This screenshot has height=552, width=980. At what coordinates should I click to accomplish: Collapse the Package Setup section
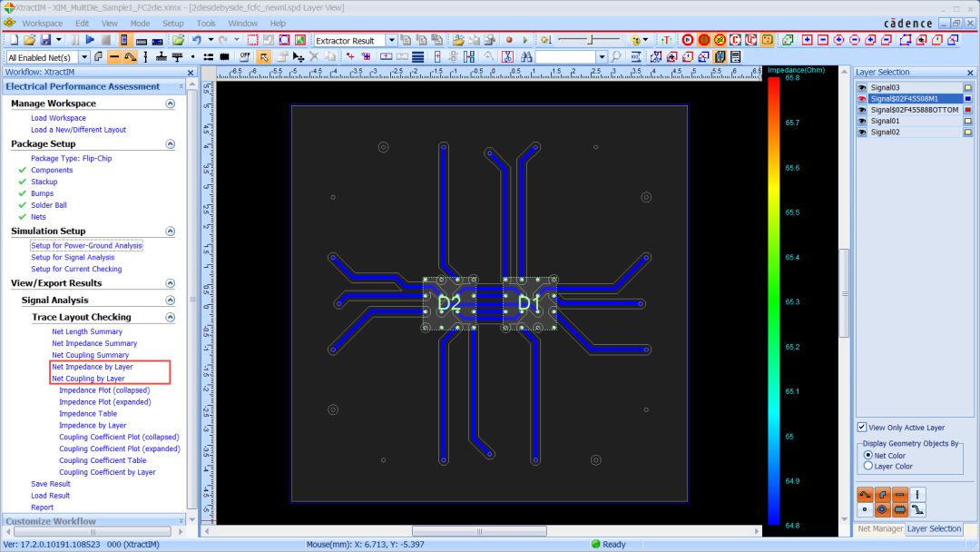[170, 143]
